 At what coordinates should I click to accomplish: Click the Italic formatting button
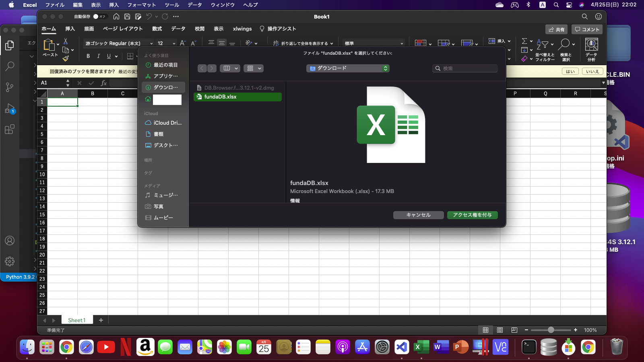(98, 56)
